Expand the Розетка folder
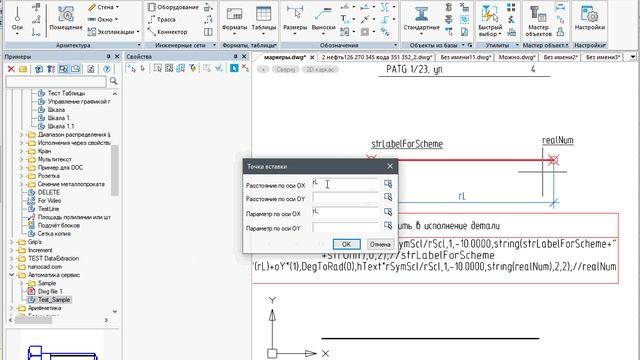Viewport: 640px width, 360px height. pos(22,176)
